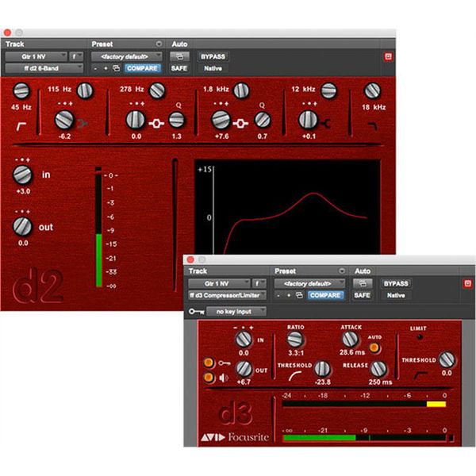The width and height of the screenshot is (476, 476).
Task: Close the d2 6-Band EQ window
Action: coord(8,33)
